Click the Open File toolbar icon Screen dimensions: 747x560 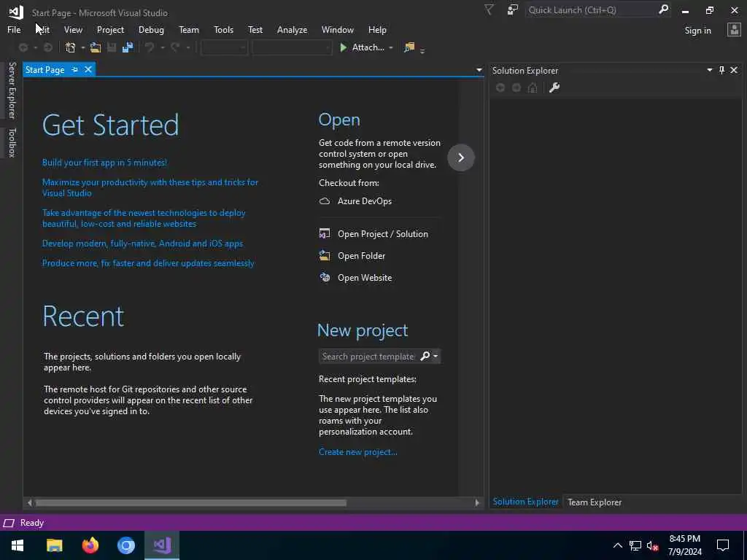click(x=96, y=47)
